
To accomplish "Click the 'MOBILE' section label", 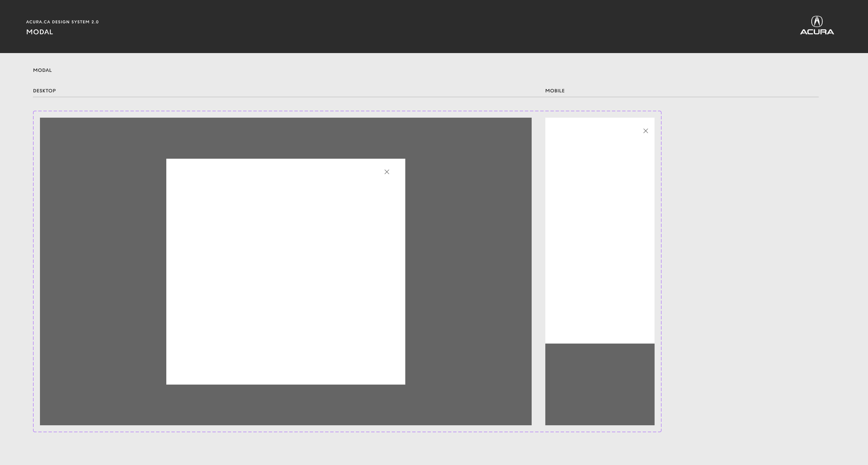I will [555, 91].
